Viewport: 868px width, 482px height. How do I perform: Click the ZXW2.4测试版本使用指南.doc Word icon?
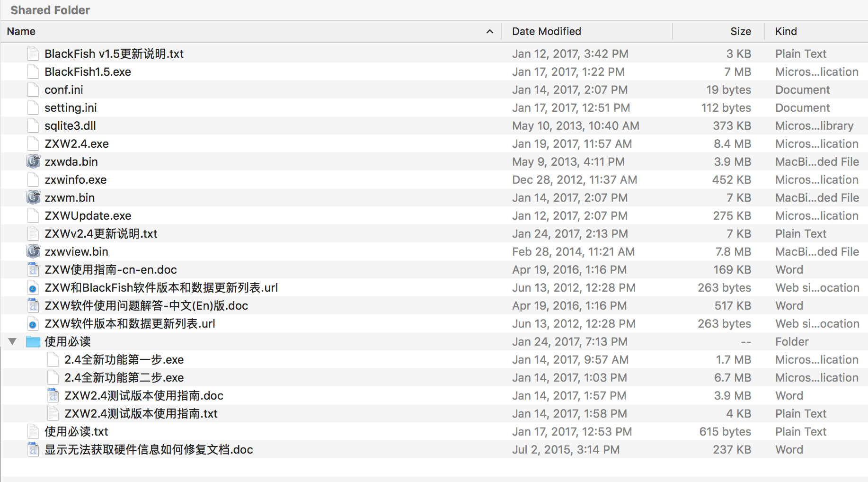click(x=53, y=395)
